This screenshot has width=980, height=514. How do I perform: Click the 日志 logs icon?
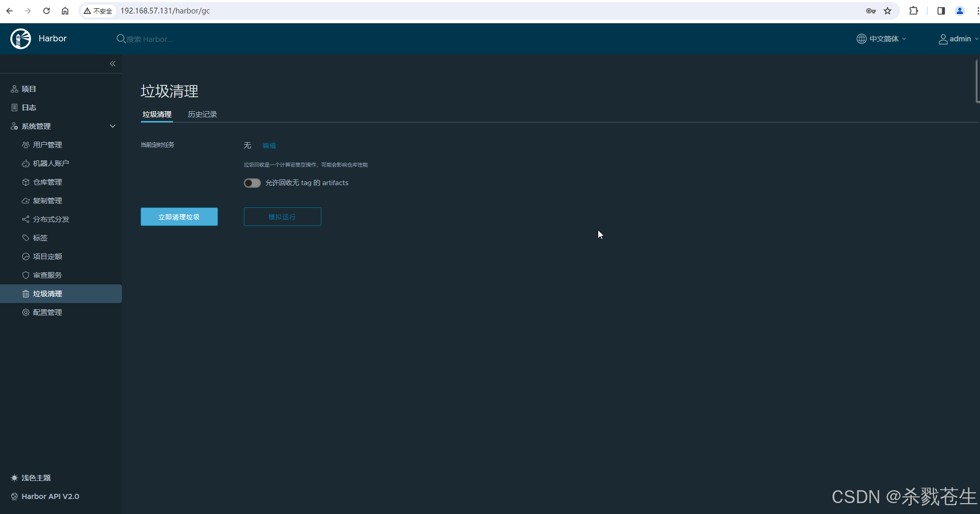(14, 108)
